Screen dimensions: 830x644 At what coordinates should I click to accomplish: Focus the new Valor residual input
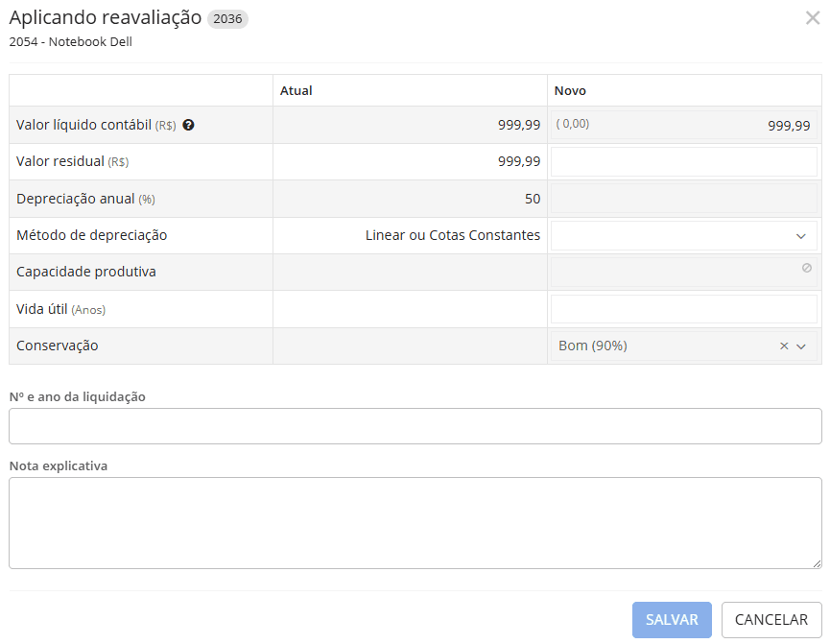click(x=683, y=162)
